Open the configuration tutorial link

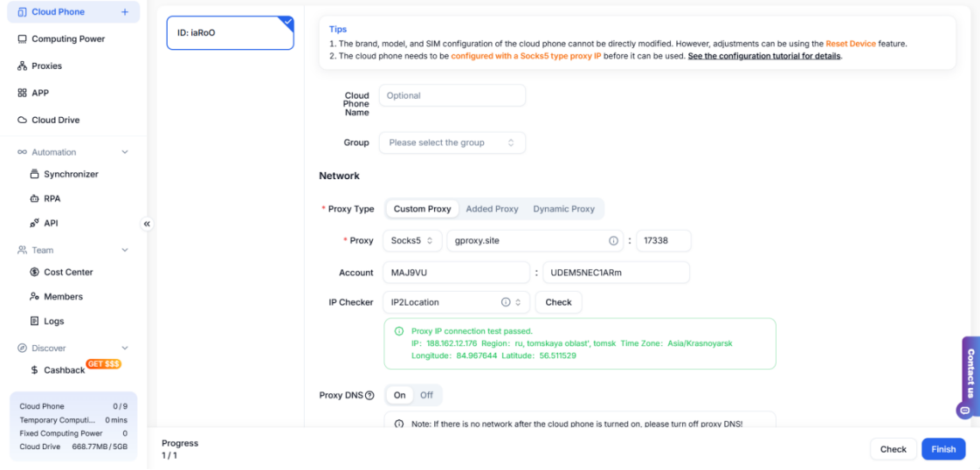(764, 56)
